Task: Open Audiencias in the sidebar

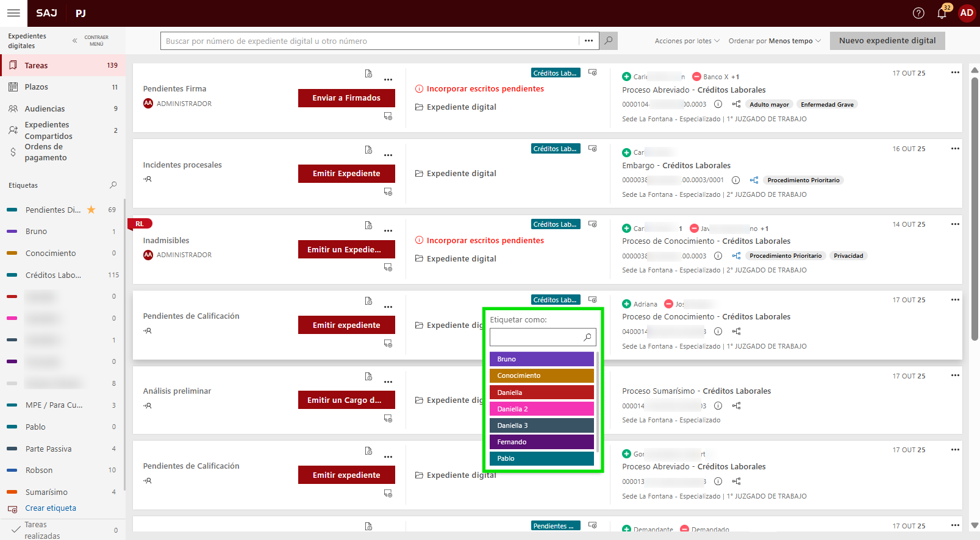Action: pos(45,109)
